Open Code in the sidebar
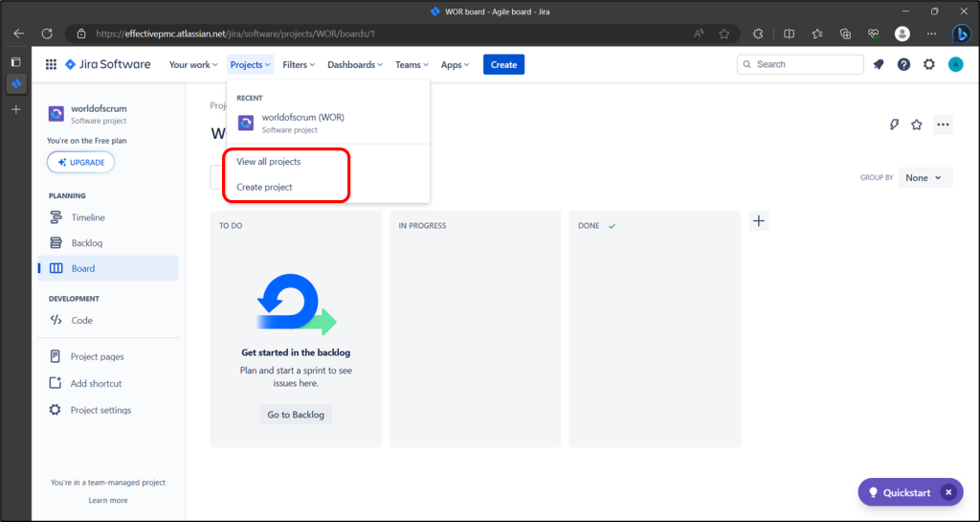Image resolution: width=980 pixels, height=522 pixels. 108,320
